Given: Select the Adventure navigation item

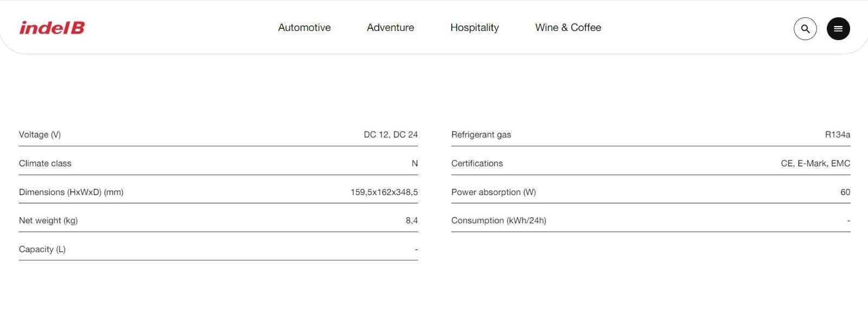Looking at the screenshot, I should coord(390,28).
